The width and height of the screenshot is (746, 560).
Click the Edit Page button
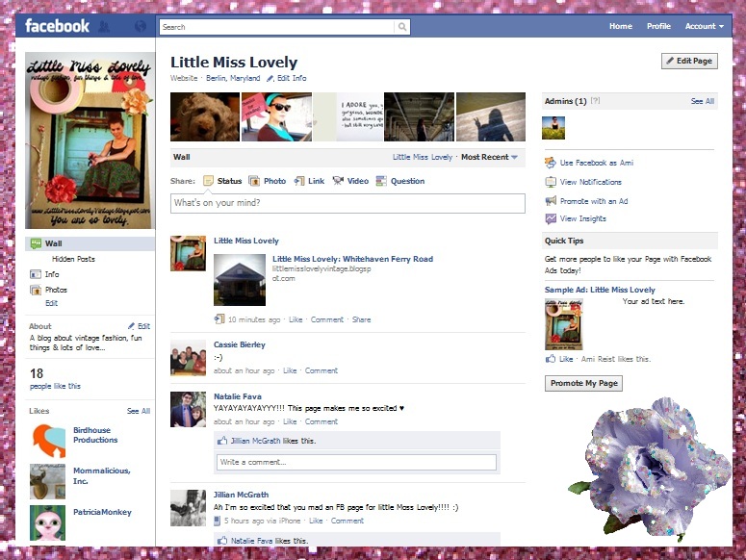(689, 61)
